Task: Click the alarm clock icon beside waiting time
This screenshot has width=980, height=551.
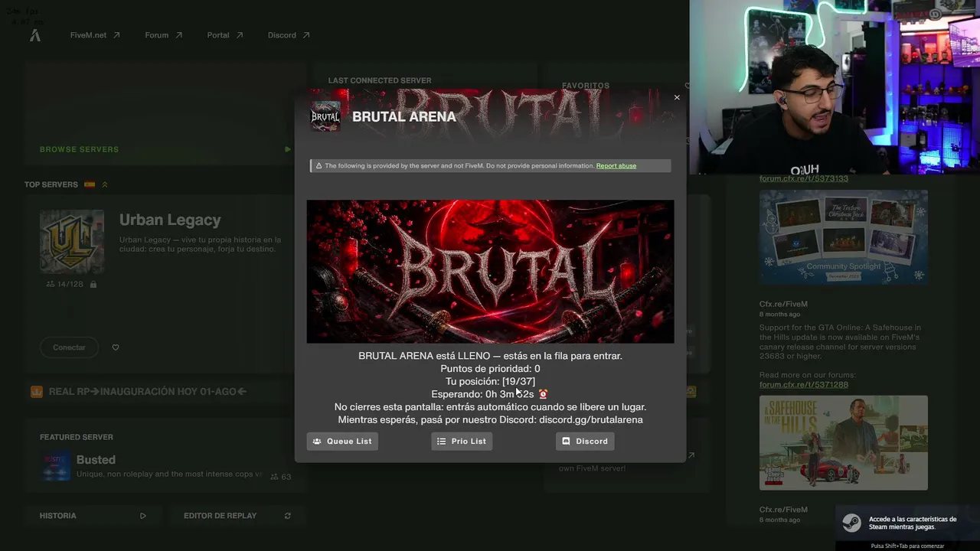Action: (544, 394)
